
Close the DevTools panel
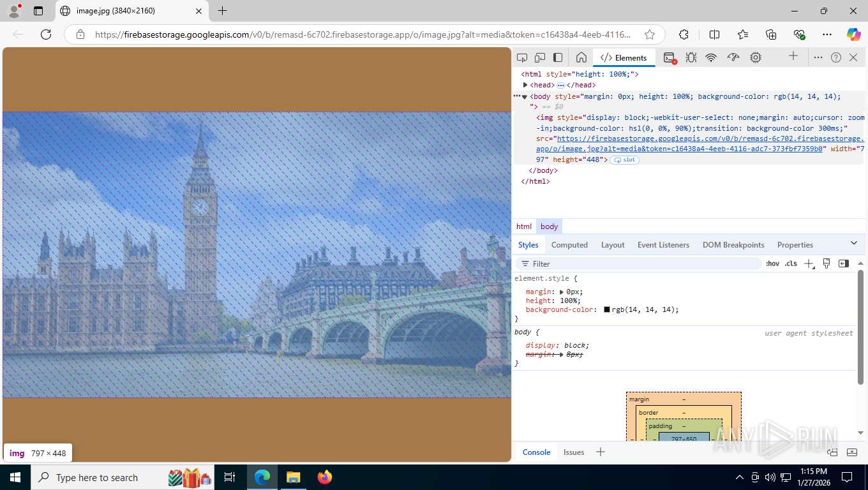853,57
